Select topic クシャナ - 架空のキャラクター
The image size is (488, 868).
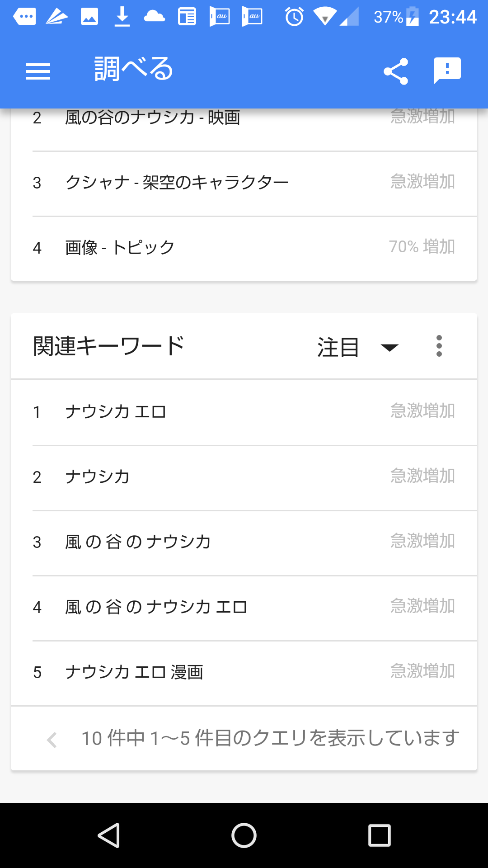click(244, 183)
